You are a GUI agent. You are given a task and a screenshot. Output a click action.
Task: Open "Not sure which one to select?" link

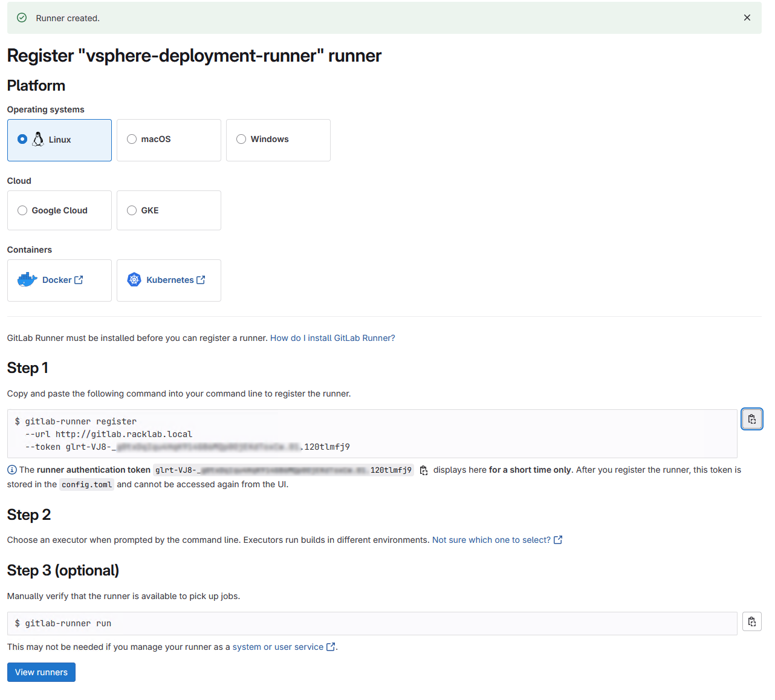(492, 539)
